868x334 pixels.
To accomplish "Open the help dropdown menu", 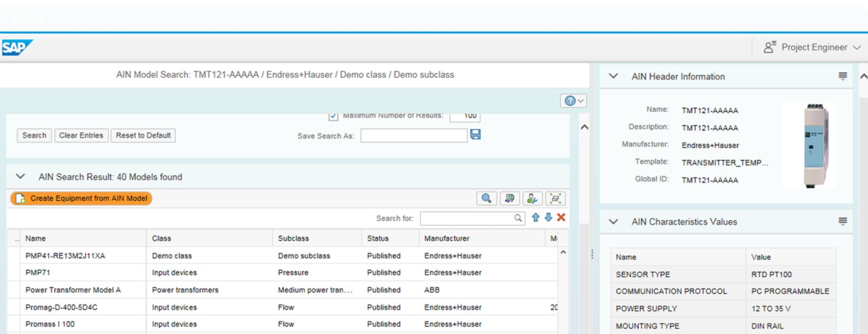I will [574, 101].
